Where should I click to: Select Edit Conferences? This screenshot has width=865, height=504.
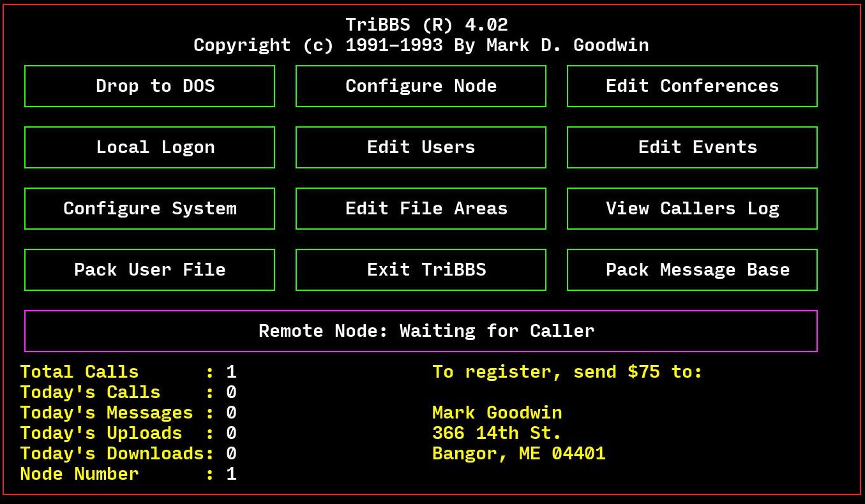692,86
